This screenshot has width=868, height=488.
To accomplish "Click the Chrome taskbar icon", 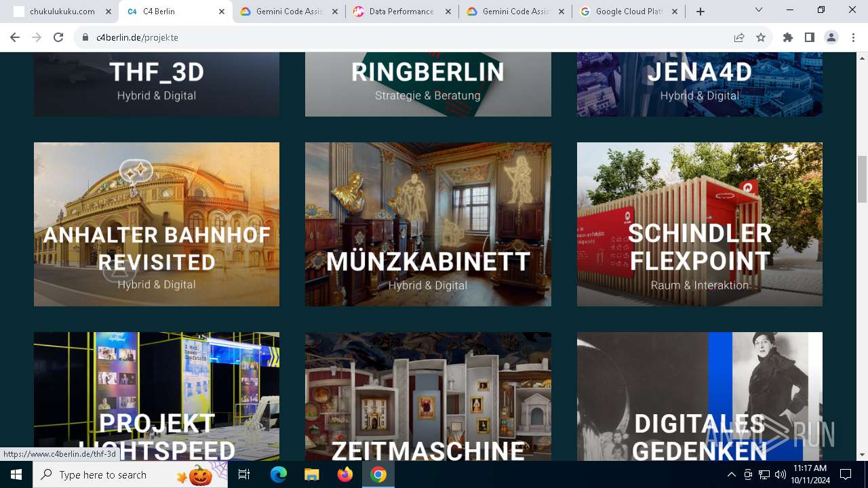I will point(378,474).
